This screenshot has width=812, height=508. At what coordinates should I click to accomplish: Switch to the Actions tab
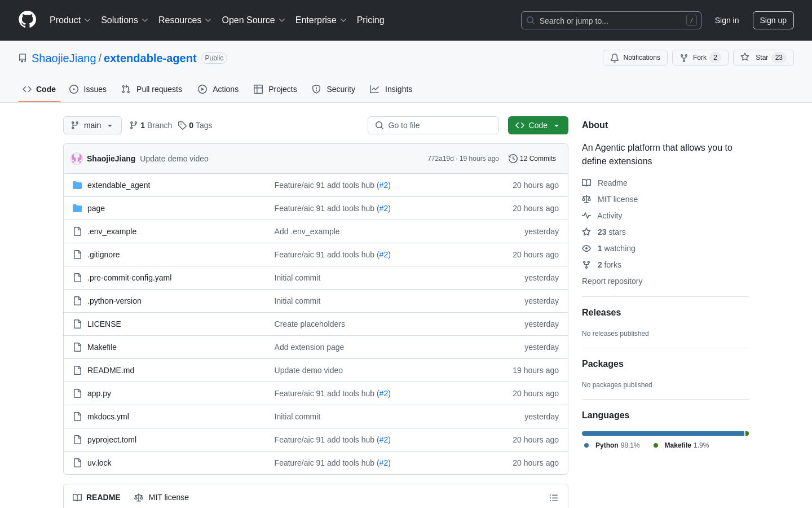[x=218, y=89]
